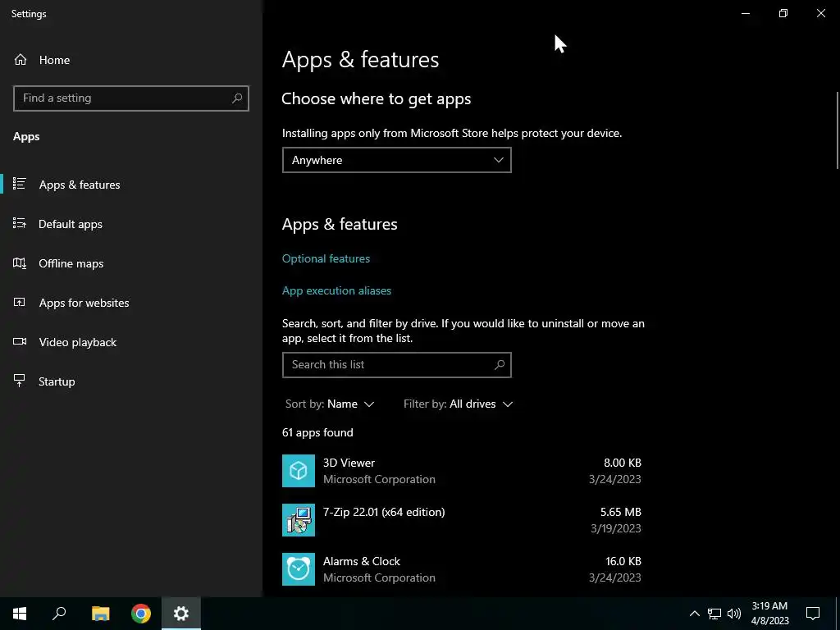Open the Optional features link
The width and height of the screenshot is (840, 630).
point(326,258)
